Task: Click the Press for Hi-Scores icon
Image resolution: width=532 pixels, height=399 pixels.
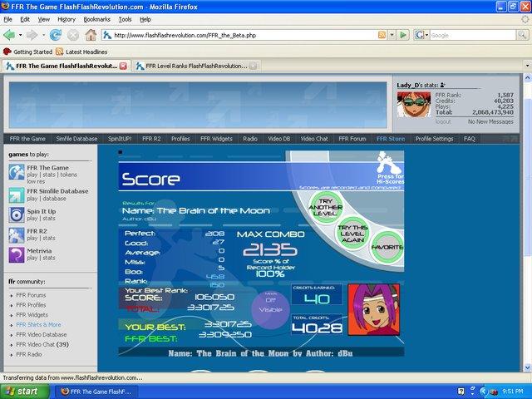Action: [x=390, y=168]
